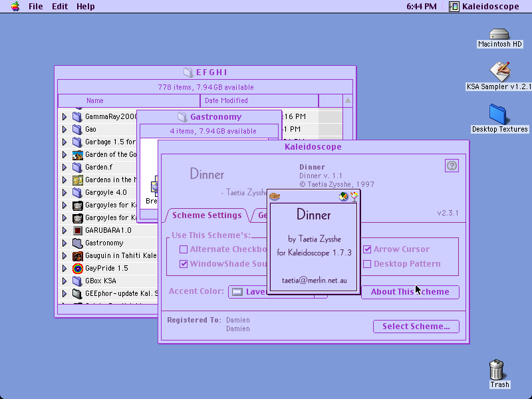Click the folder icon in EFGHI title bar
Viewport: 532px width, 399px height.
pyautogui.click(x=188, y=72)
